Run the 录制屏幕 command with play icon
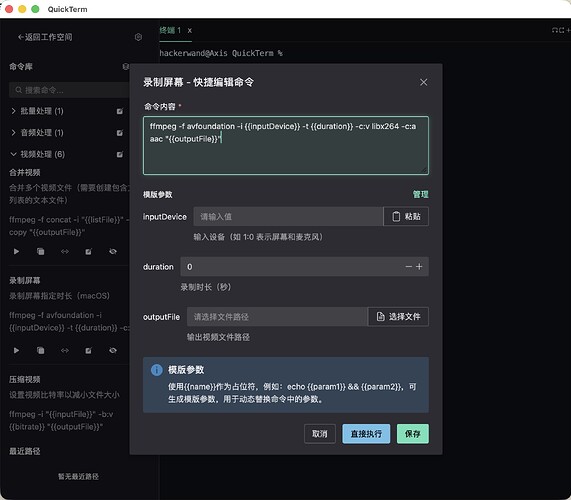Viewport: 571px width, 500px height. coord(16,350)
